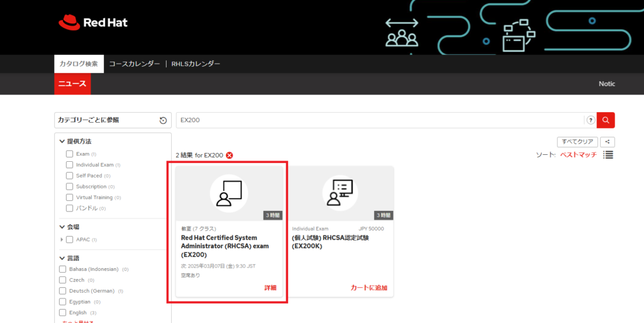Click the EX200K individual exam card image

tap(340, 193)
